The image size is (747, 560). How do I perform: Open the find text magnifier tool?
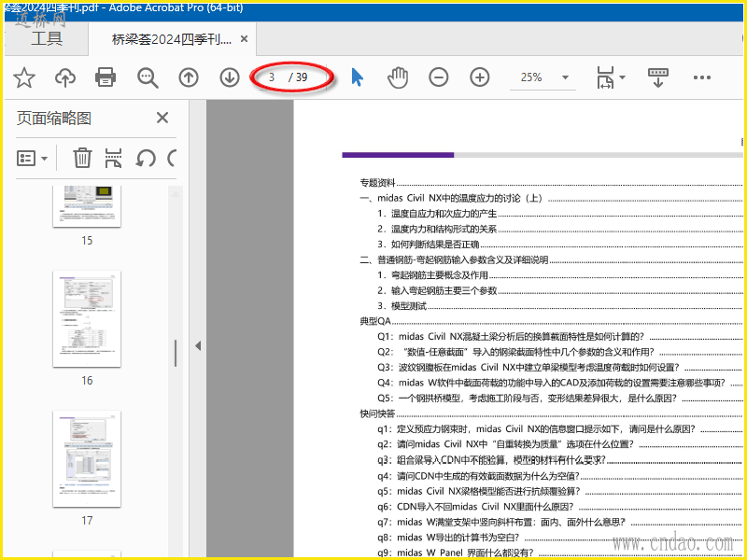[148, 77]
